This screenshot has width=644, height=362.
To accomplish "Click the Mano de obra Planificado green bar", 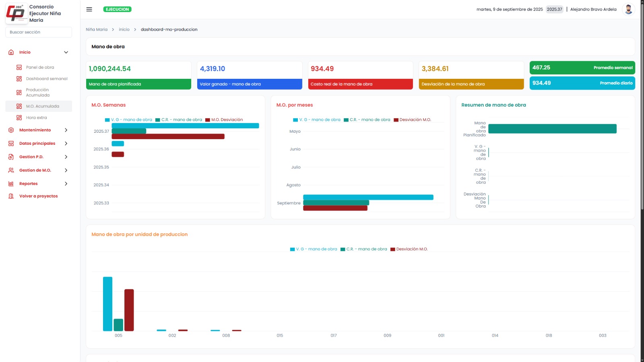I will click(552, 129).
